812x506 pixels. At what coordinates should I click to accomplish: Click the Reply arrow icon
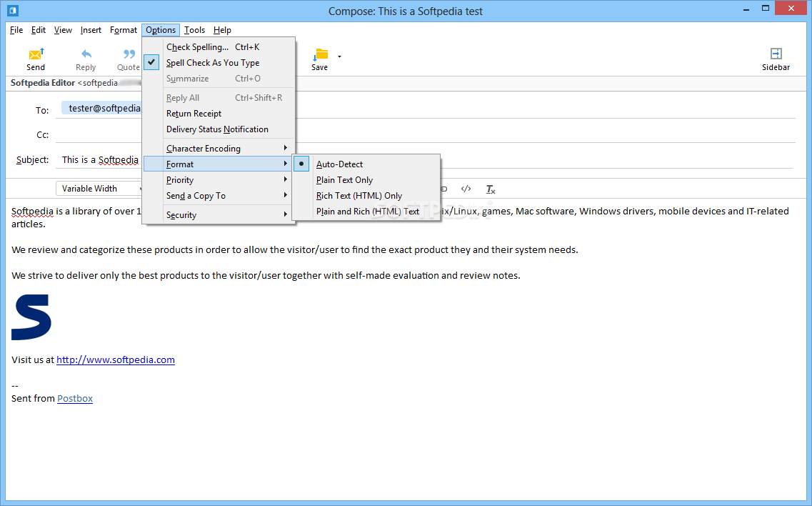(86, 54)
